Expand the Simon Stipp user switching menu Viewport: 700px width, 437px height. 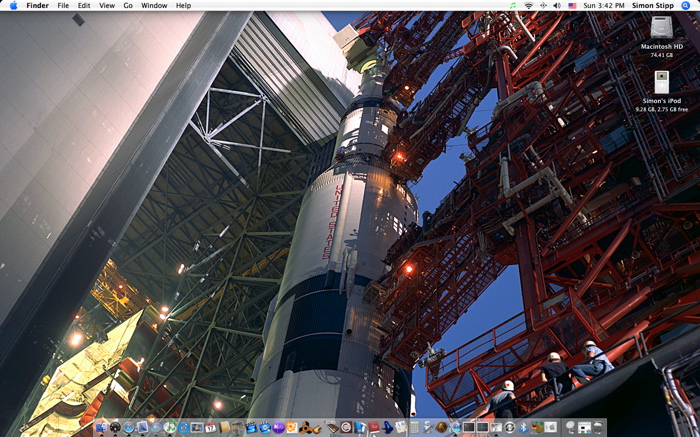(653, 5)
